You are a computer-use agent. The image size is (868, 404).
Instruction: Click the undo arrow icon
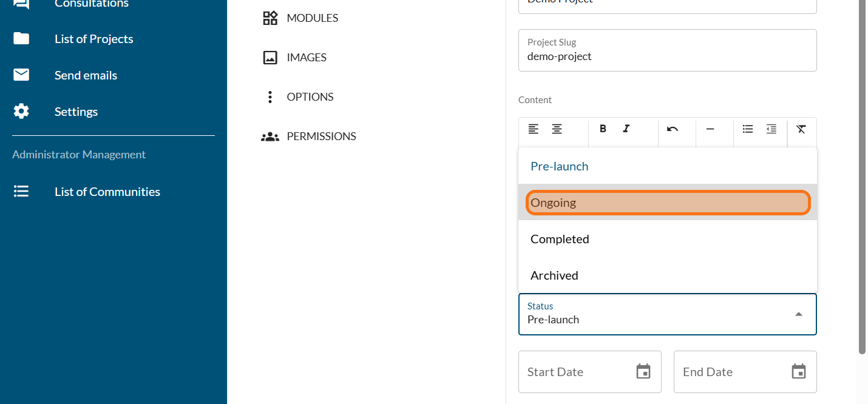coord(672,129)
